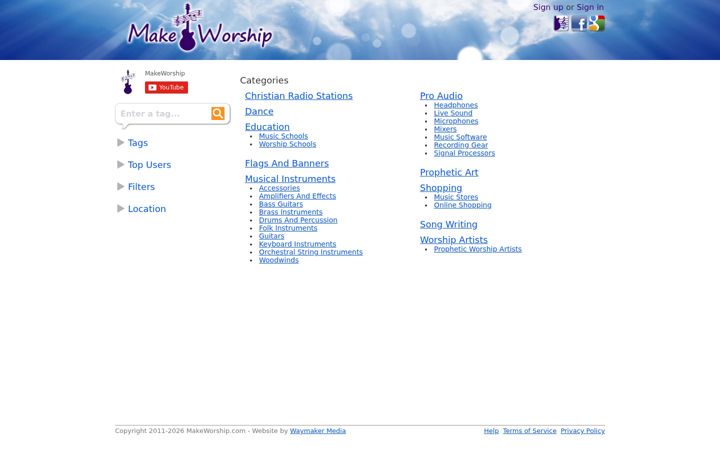
Task: Open Prophetic Worship Artists subcategory
Action: coord(478,249)
